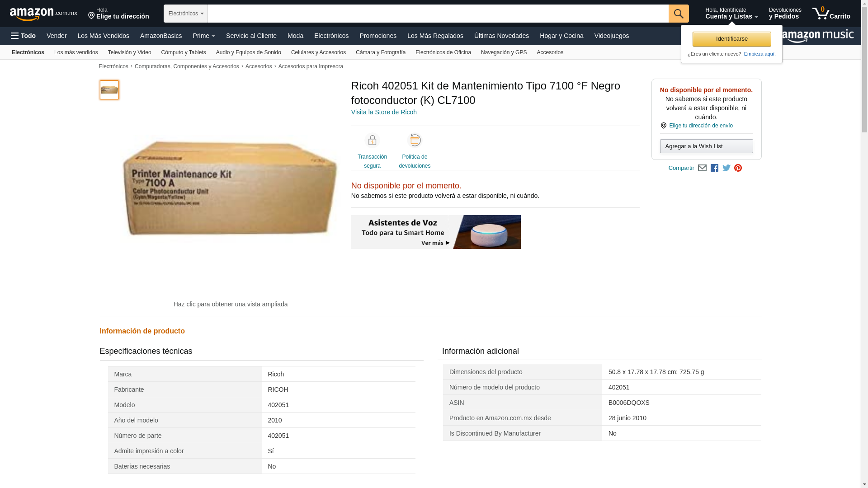Share product on Twitter icon
Screen dimensions: 868x488
[x=726, y=168]
